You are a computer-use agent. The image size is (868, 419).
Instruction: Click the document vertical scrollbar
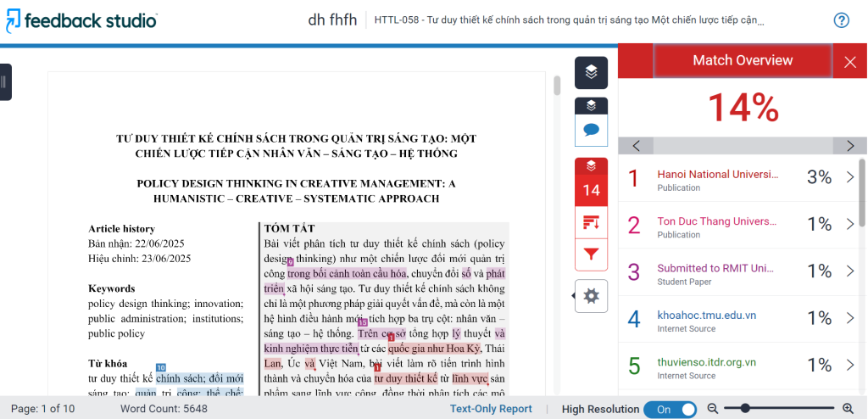557,86
